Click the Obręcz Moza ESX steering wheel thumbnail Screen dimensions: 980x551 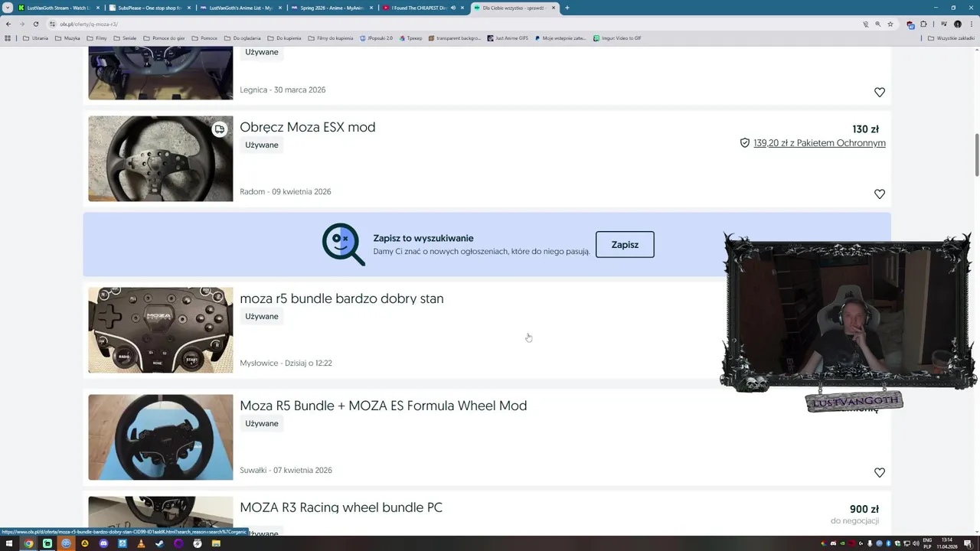pyautogui.click(x=160, y=158)
